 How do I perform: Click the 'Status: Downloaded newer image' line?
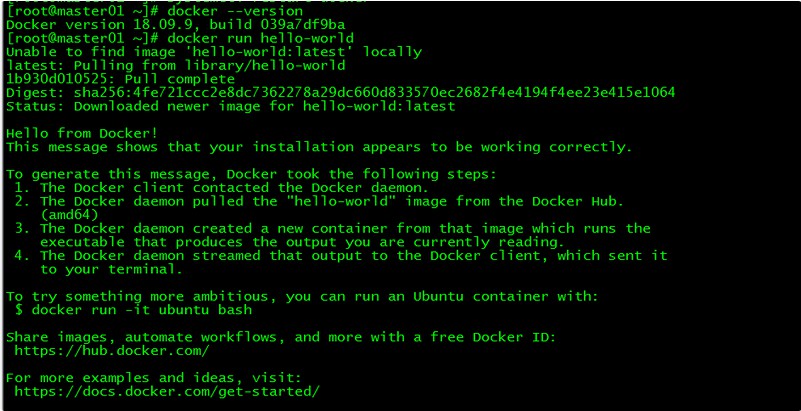230,106
